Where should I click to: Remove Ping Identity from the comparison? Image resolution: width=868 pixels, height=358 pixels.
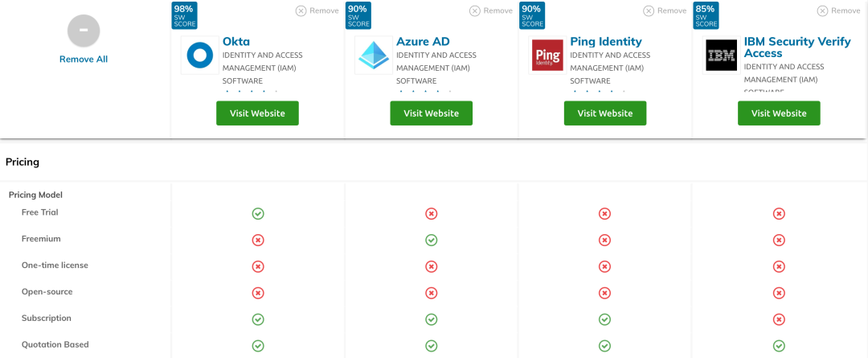pos(665,10)
